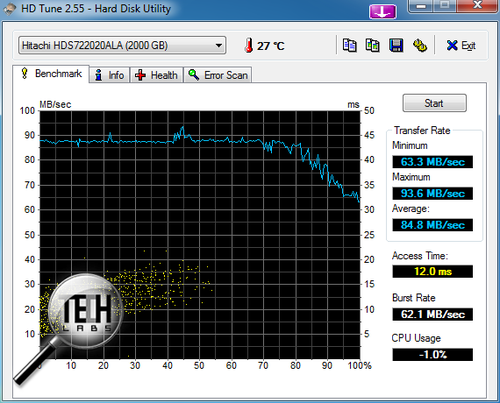
Task: Click the 84.8 MB/sec average value field
Action: click(x=432, y=225)
